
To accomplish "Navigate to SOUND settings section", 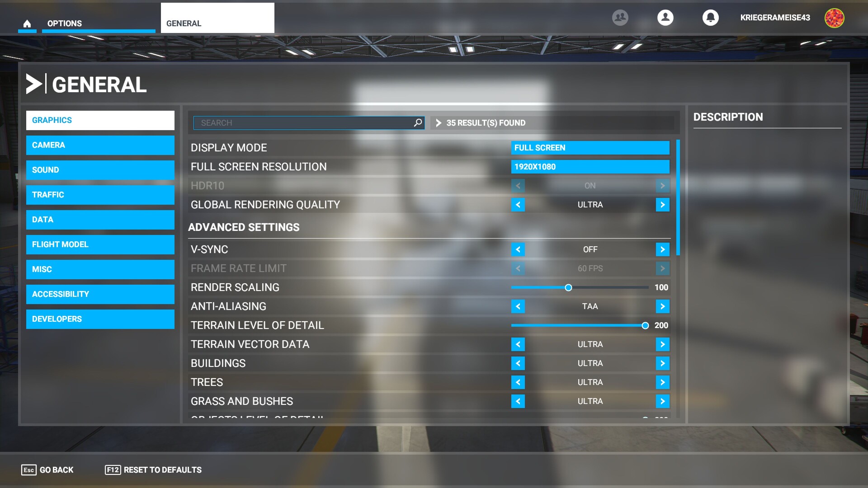I will pyautogui.click(x=100, y=170).
